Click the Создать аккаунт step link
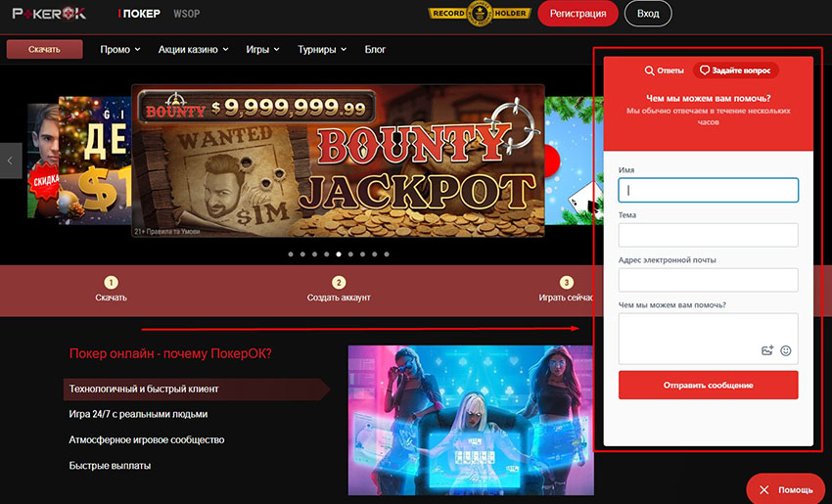 pos(339,298)
